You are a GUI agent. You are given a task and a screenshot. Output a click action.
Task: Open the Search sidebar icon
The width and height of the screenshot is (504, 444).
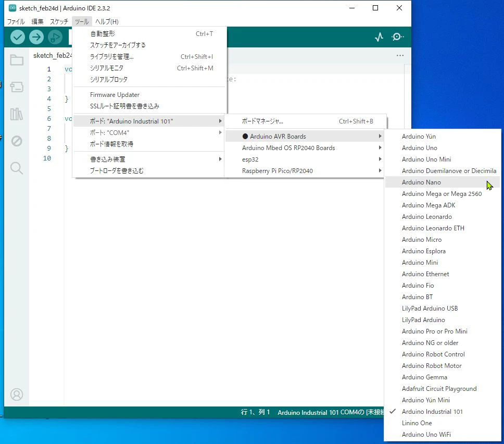16,168
